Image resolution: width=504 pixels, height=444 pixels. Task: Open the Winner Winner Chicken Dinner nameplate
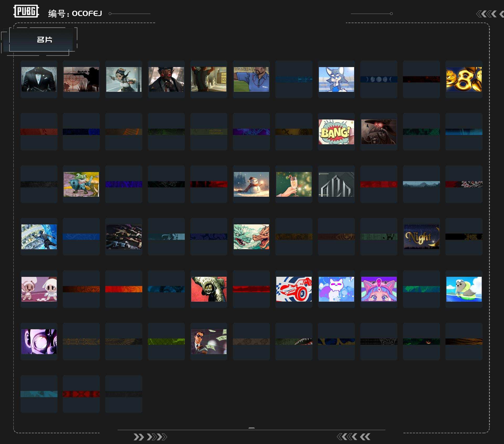pyautogui.click(x=209, y=79)
